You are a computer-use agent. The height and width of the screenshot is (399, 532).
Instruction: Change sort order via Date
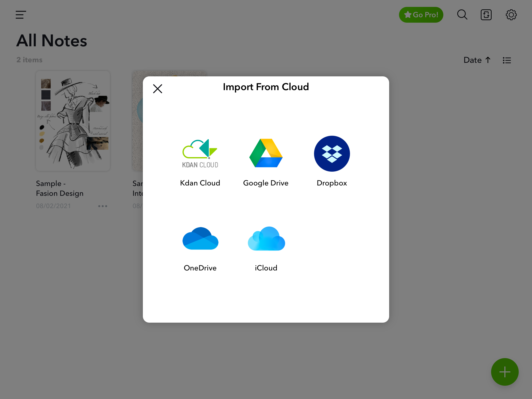tap(477, 60)
